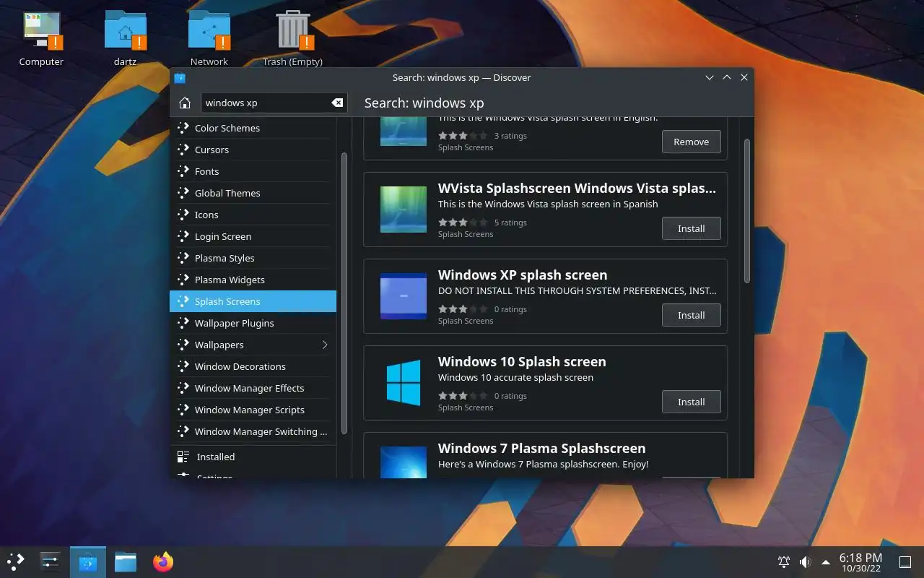Open Window Manager Effects category
Screen dimensions: 924x578
coord(253,388)
